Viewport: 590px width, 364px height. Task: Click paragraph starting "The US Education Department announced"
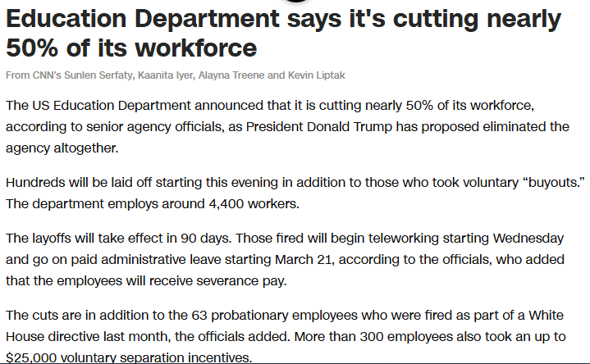click(x=287, y=127)
